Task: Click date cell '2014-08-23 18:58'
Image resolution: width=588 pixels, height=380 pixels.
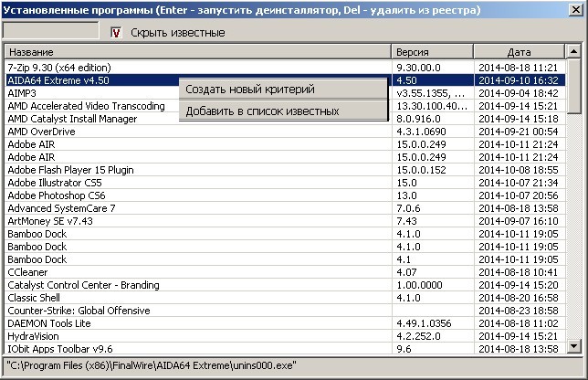Action: (520, 311)
